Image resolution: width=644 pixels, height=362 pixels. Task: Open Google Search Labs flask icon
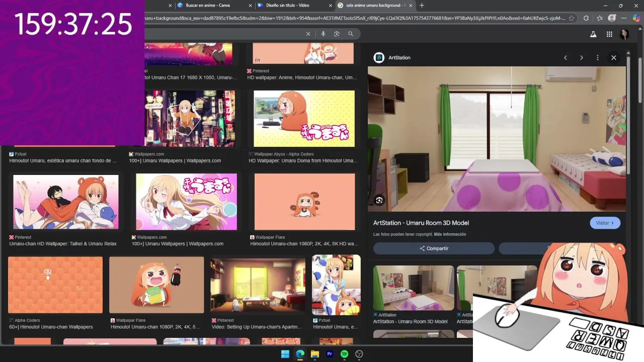pyautogui.click(x=593, y=34)
